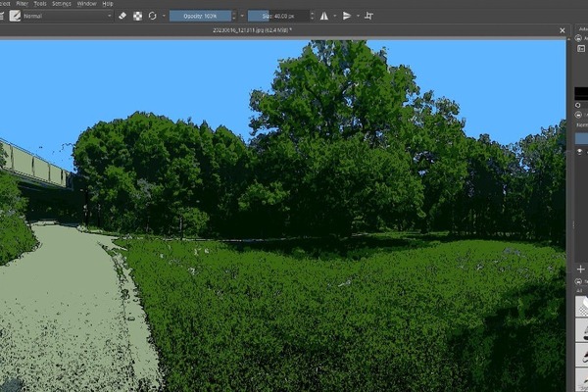The image size is (588, 392).
Task: Toggle eraser mode icon
Action: (x=122, y=16)
